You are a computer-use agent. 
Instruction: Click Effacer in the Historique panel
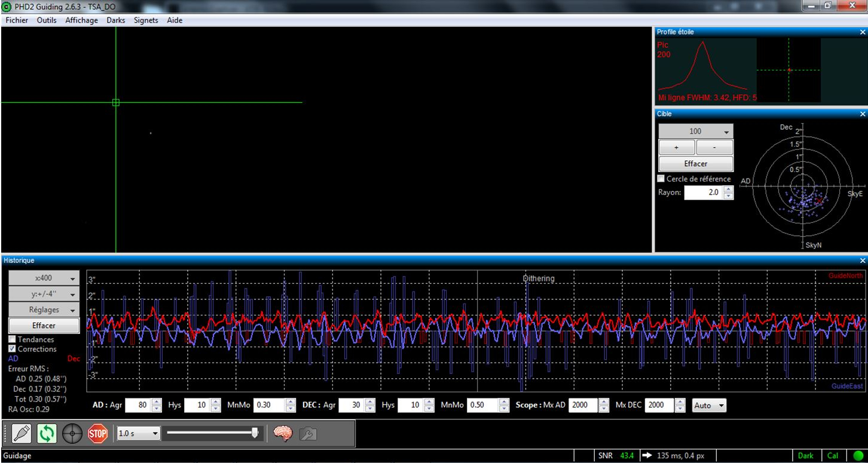[x=44, y=326]
